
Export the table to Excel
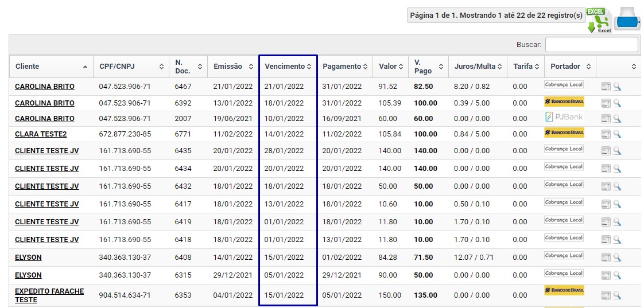pyautogui.click(x=599, y=20)
